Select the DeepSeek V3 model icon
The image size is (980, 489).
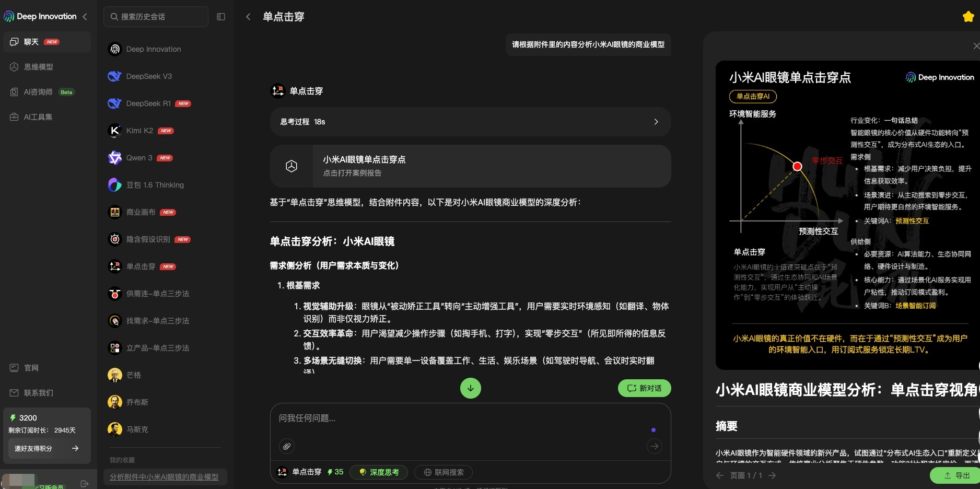115,76
